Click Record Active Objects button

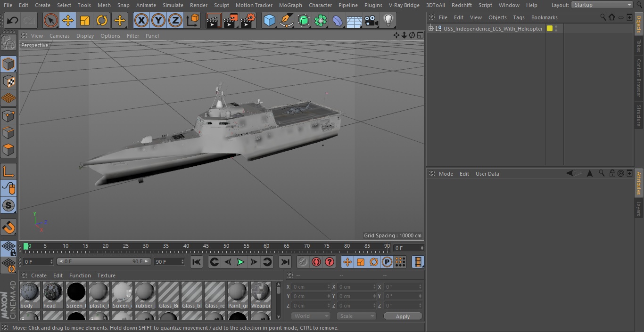point(303,262)
